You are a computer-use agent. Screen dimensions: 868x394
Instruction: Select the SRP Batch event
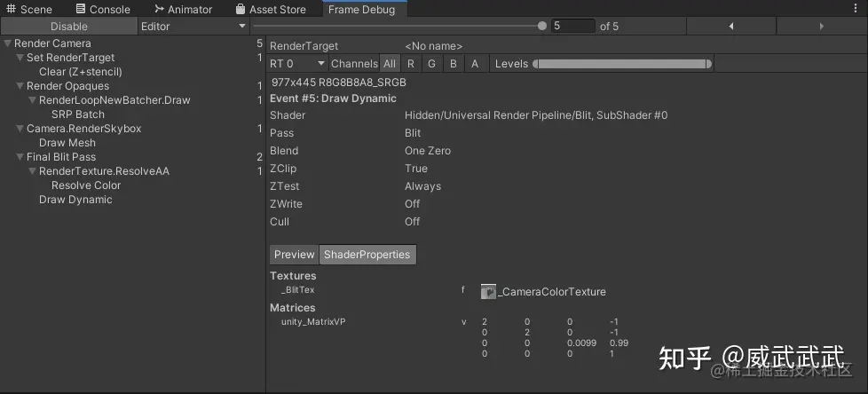click(78, 114)
